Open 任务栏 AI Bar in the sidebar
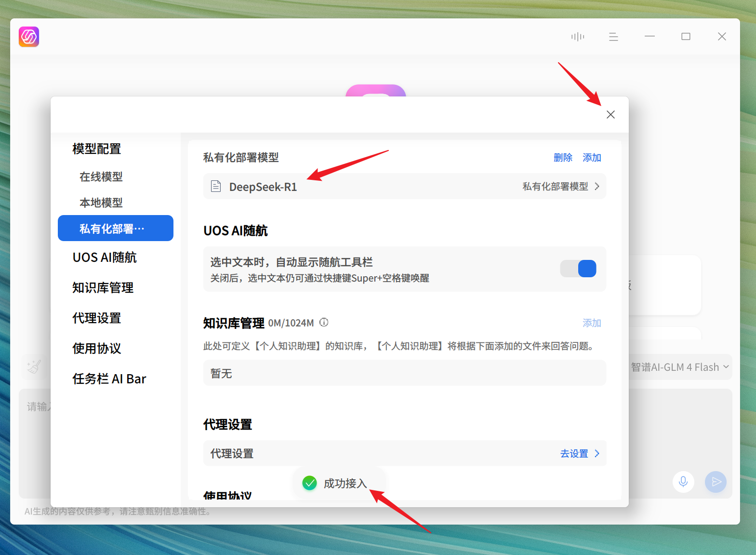 tap(109, 379)
